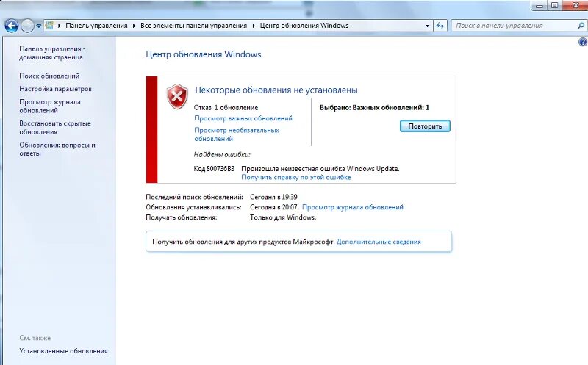Click 'Просмотр журнала обновлений' link next to 20:07
Viewport: 588px width, 365px height.
click(353, 207)
